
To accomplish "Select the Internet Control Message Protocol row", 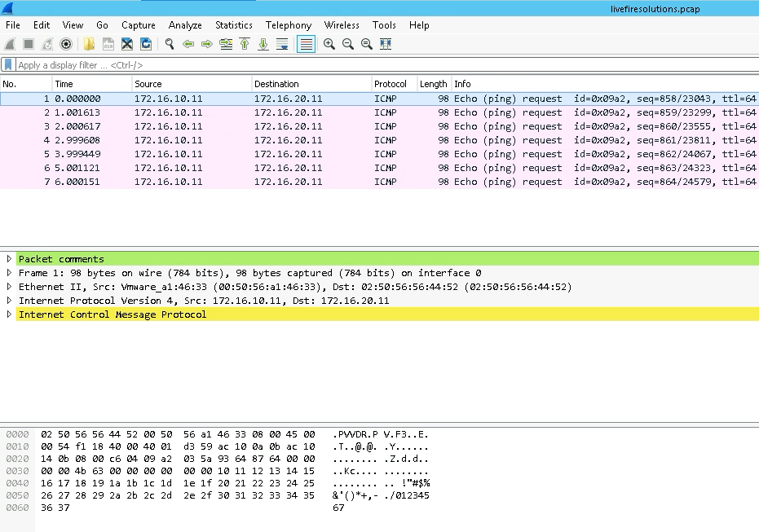I will (387, 314).
